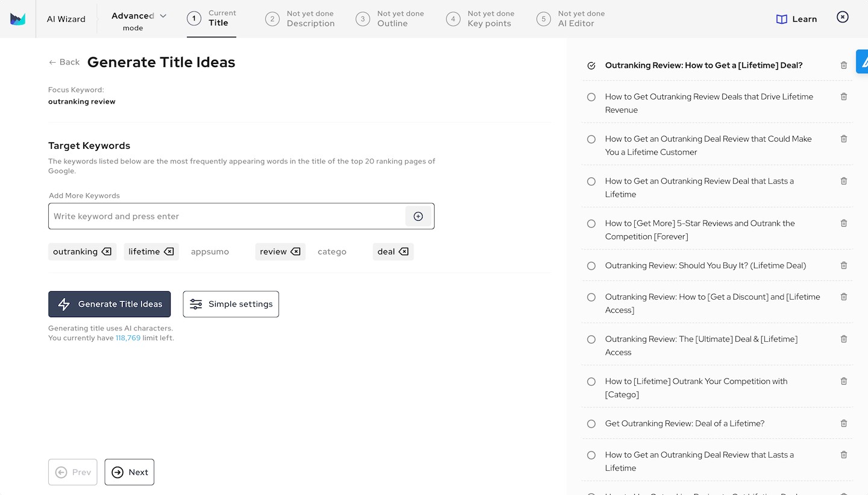The image size is (868, 495).
Task: Remove the 'deal' keyword tag
Action: pos(404,252)
